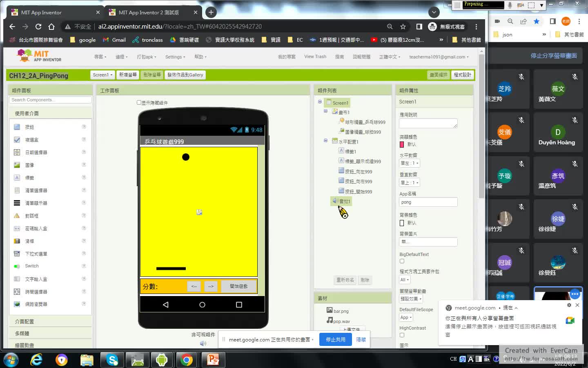Open 我的專案 link
The width and height of the screenshot is (588, 368).
[287, 57]
